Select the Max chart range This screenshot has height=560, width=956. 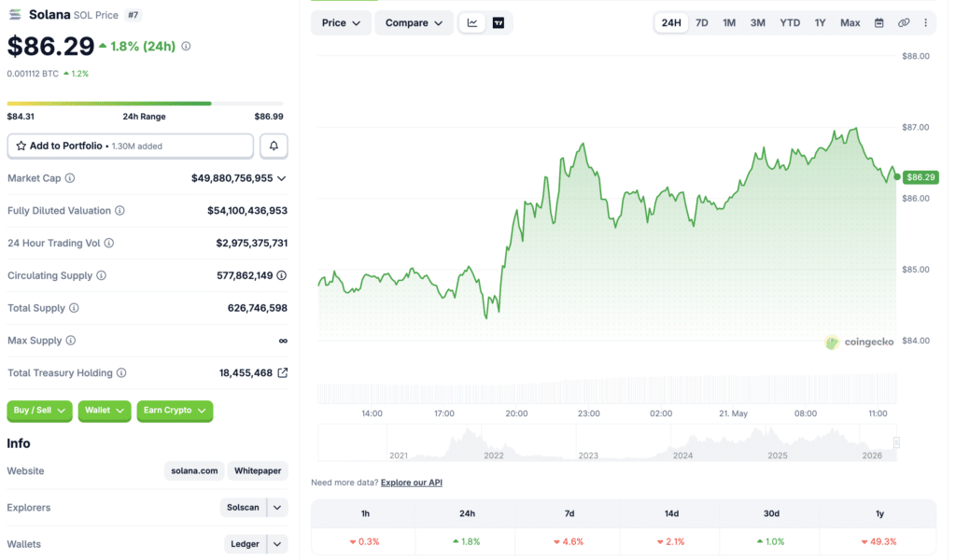(x=850, y=22)
